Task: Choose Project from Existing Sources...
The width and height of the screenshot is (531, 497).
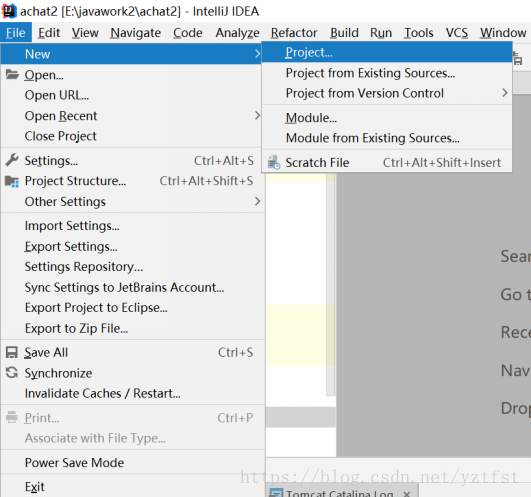Action: 387,73
